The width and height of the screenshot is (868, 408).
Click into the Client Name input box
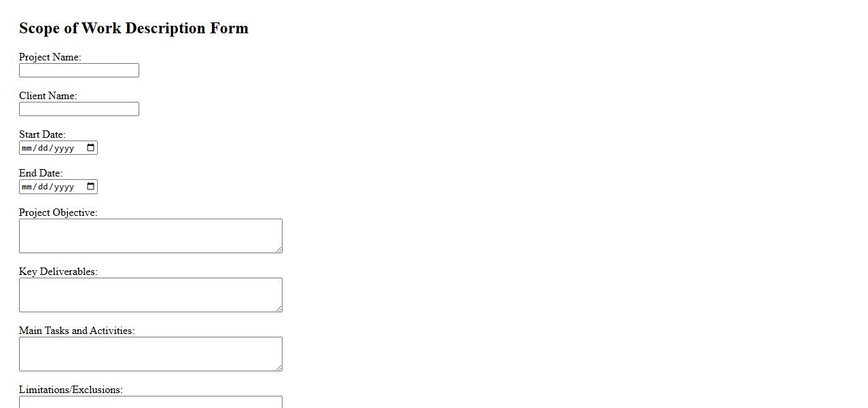click(x=79, y=109)
